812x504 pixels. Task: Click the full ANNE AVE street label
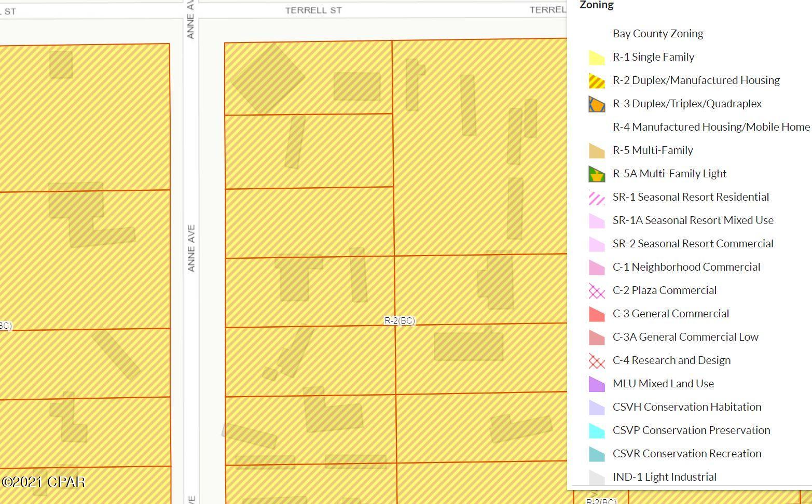pyautogui.click(x=191, y=248)
